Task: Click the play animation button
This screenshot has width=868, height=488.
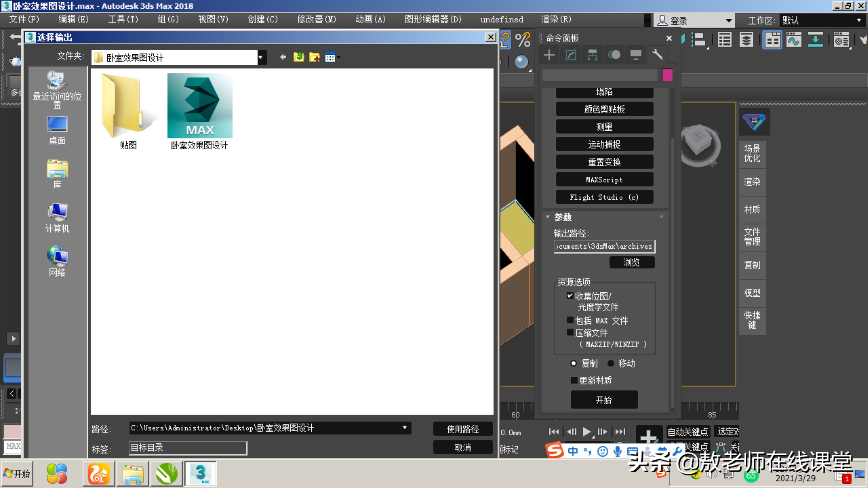Action: [x=587, y=432]
